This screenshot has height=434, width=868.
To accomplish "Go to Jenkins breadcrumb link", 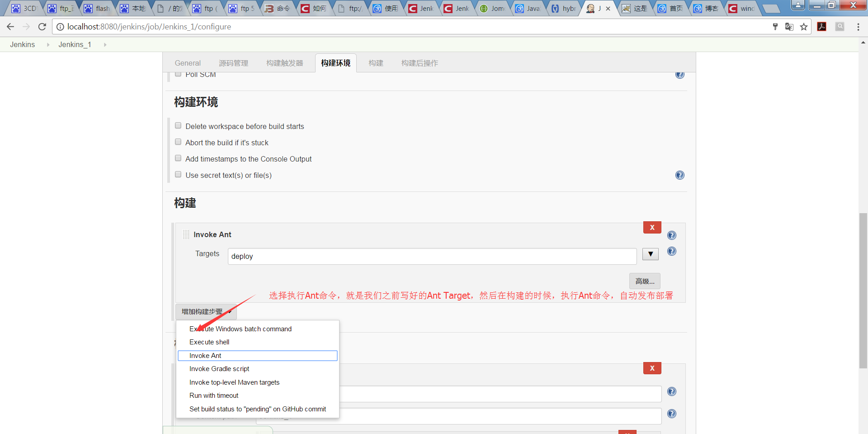I will pyautogui.click(x=23, y=44).
